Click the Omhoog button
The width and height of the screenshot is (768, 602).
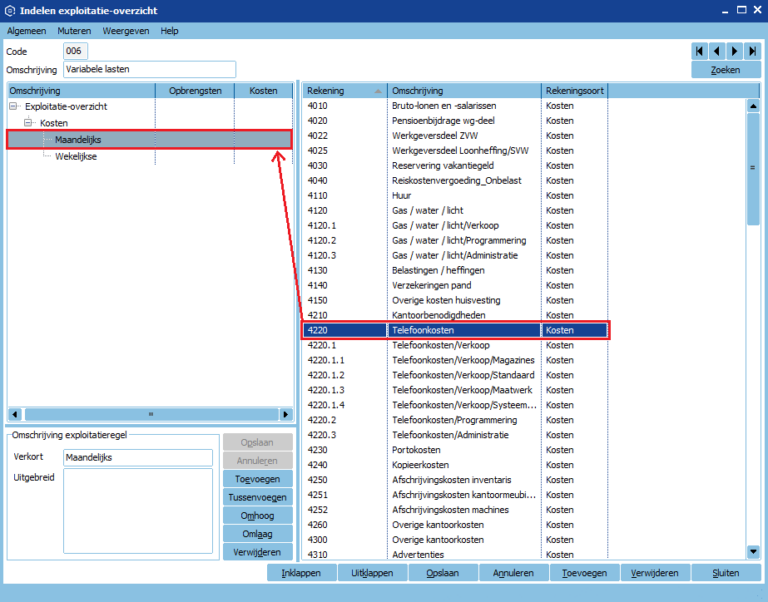[258, 516]
